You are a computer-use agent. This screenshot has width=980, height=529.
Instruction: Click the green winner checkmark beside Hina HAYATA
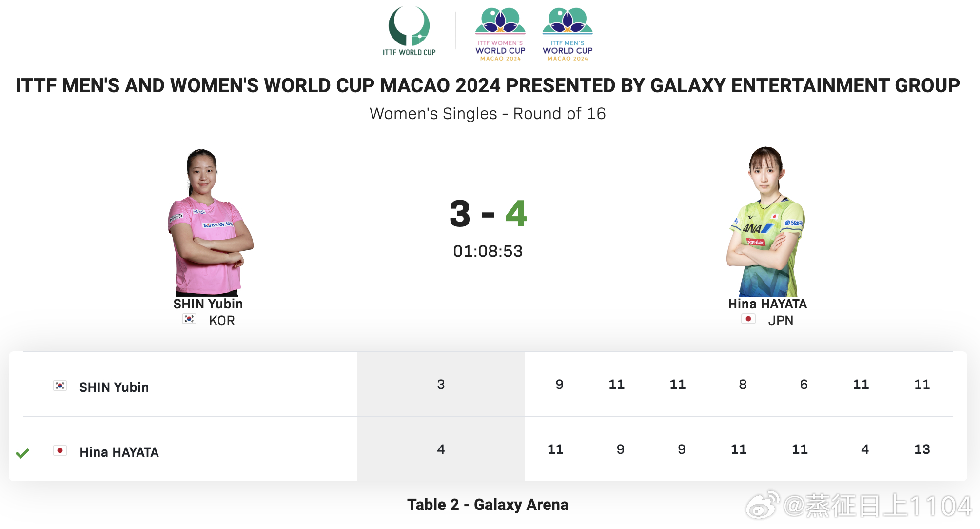coord(22,453)
